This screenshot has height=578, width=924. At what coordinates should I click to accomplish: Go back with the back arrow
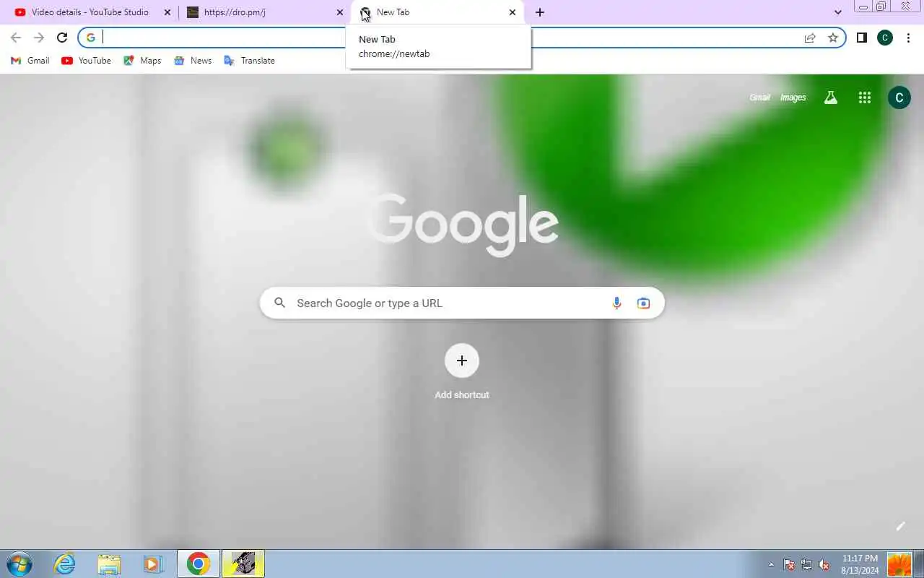click(x=16, y=38)
